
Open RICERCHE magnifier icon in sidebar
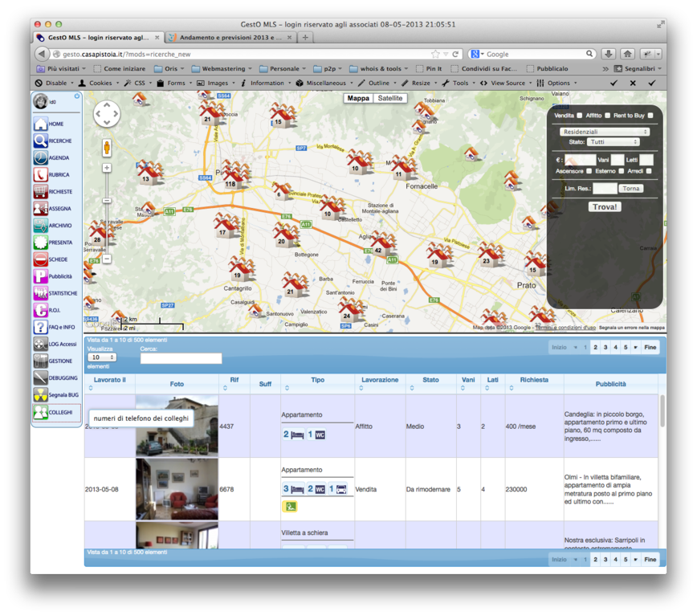coord(40,141)
